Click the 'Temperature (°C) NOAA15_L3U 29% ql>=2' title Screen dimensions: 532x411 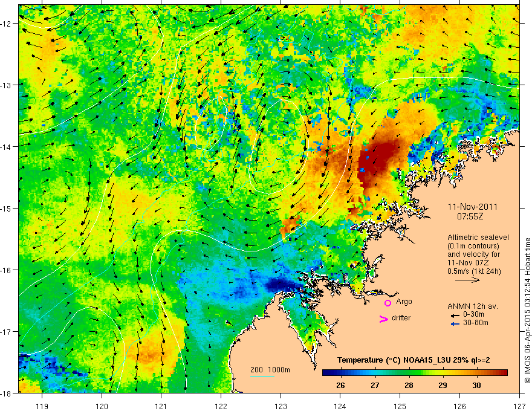[x=414, y=360]
